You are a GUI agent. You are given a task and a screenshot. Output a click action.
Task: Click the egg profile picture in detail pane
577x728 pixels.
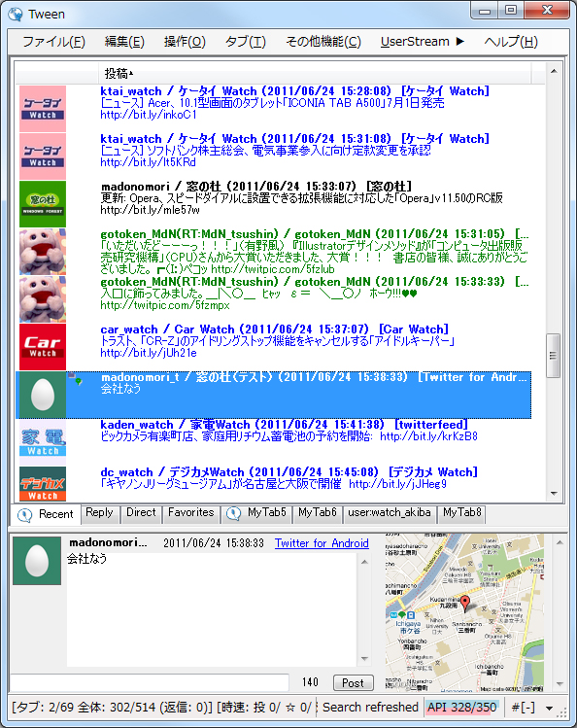[x=37, y=561]
